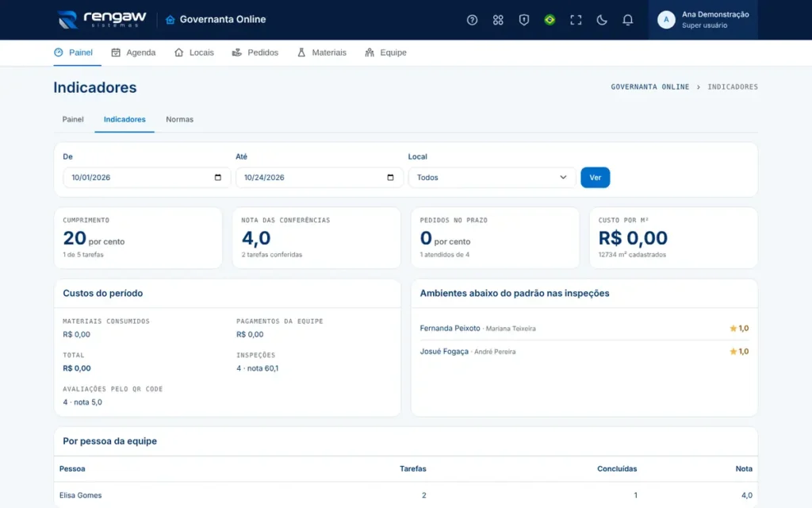Screen dimensions: 812x508
Task: Click the Tarefas column header
Action: (x=412, y=468)
